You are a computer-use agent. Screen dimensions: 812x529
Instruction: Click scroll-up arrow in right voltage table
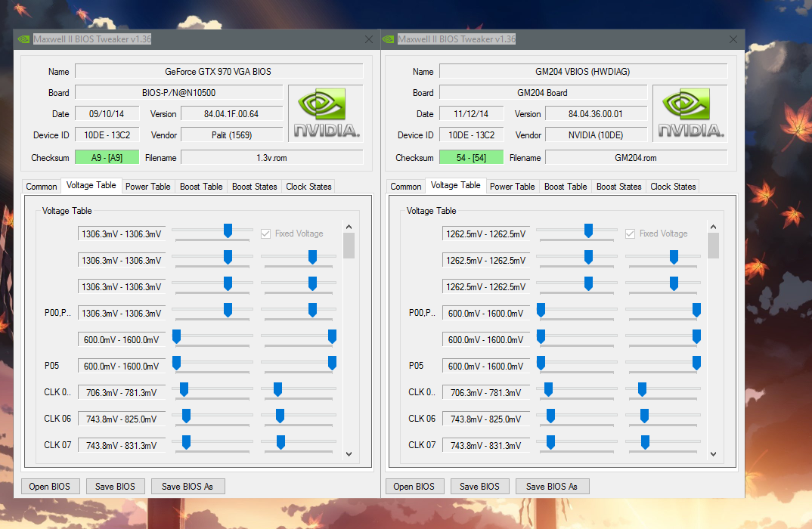coord(714,227)
